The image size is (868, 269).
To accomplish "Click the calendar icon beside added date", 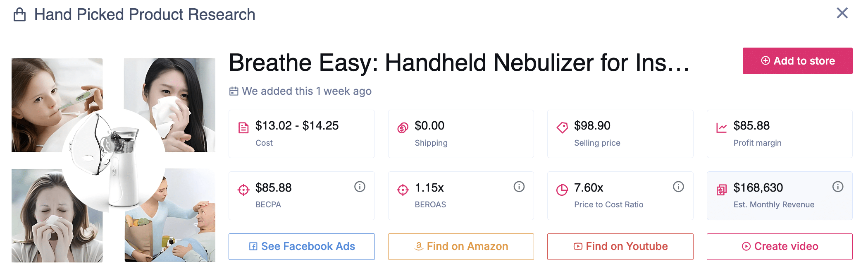I will coord(234,91).
